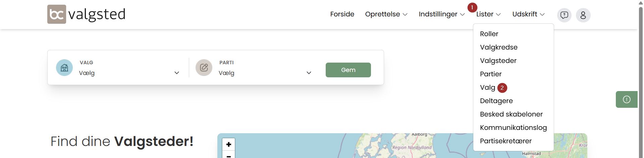Open Kommunikationslog menu entry
Image resolution: width=644 pixels, height=158 pixels.
pos(513,128)
